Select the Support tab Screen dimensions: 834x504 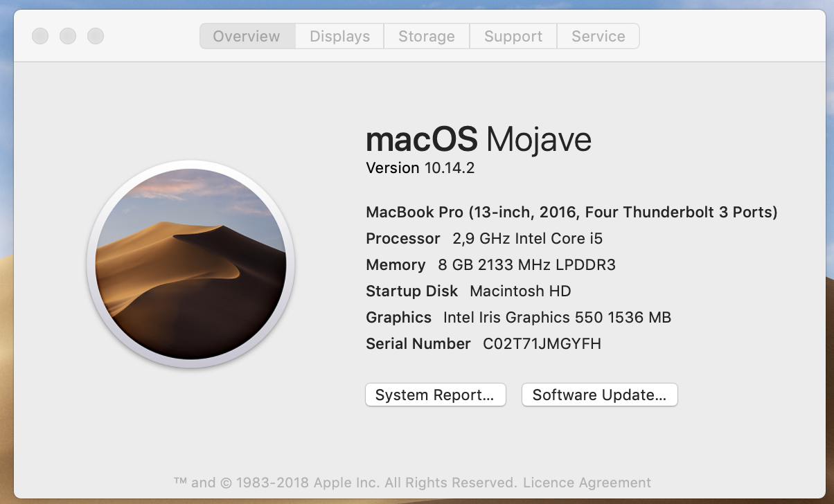pyautogui.click(x=513, y=36)
